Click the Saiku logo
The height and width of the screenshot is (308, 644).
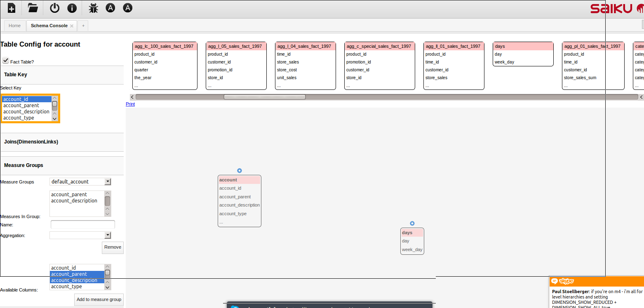617,9
